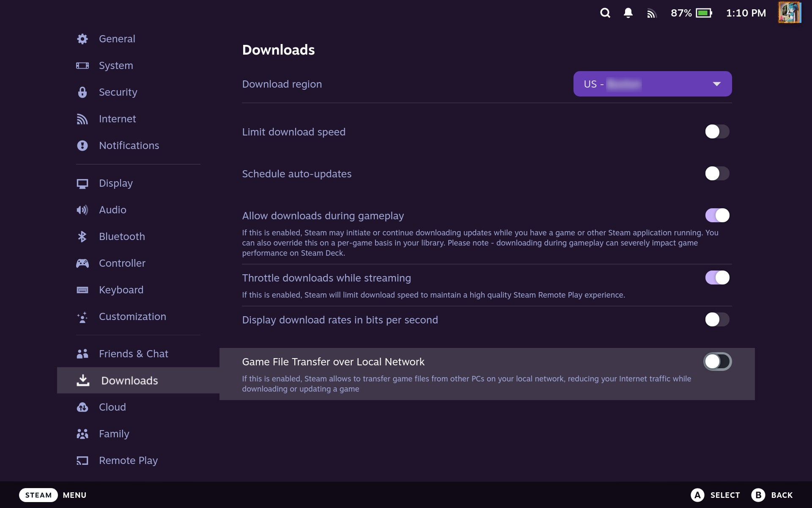Click the Display monitor icon
This screenshot has width=812, height=508.
(82, 183)
